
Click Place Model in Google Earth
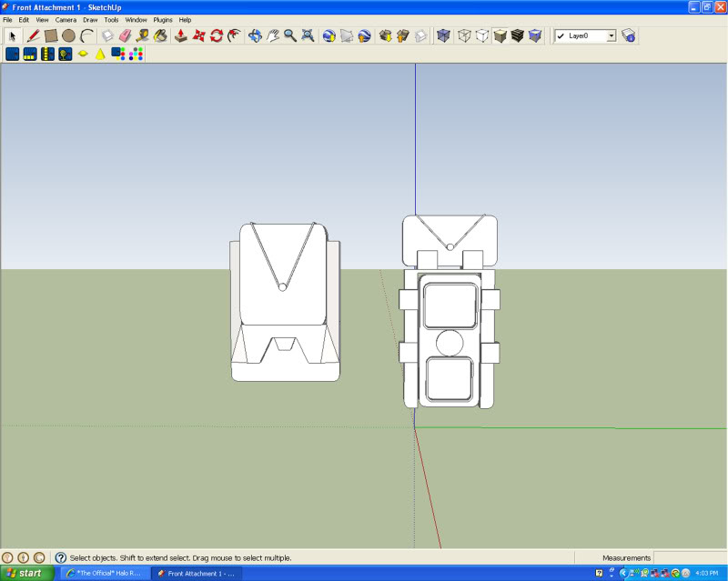click(x=365, y=35)
